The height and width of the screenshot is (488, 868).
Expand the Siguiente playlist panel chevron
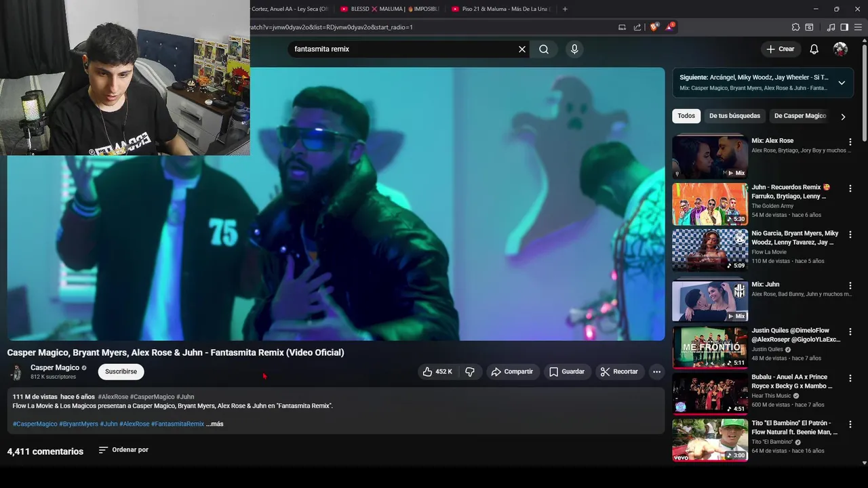click(842, 83)
